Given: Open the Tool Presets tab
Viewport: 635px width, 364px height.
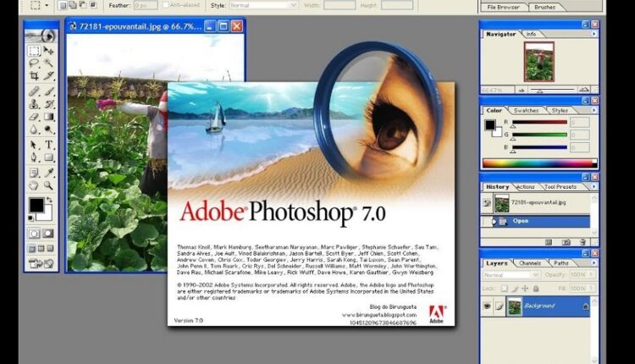Looking at the screenshot, I should (560, 187).
